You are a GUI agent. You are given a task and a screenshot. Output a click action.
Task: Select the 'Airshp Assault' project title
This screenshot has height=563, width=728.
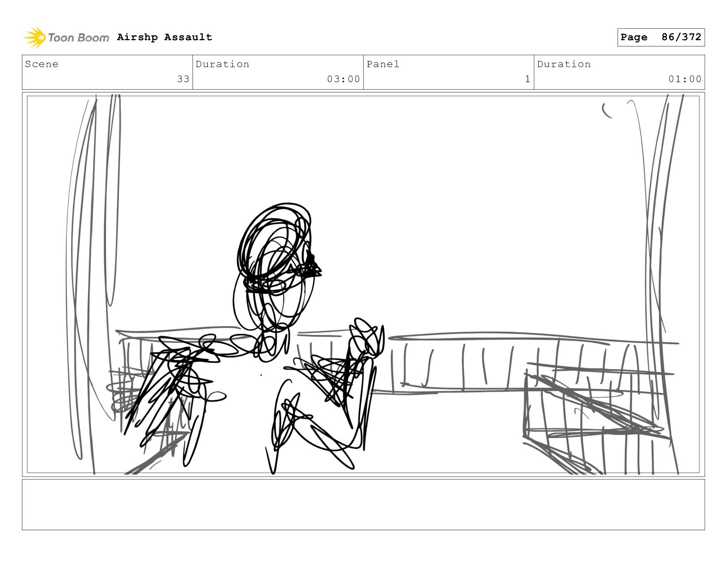(x=165, y=37)
